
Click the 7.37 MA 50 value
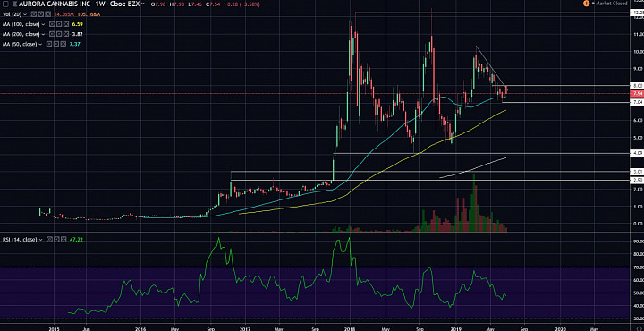(75, 44)
